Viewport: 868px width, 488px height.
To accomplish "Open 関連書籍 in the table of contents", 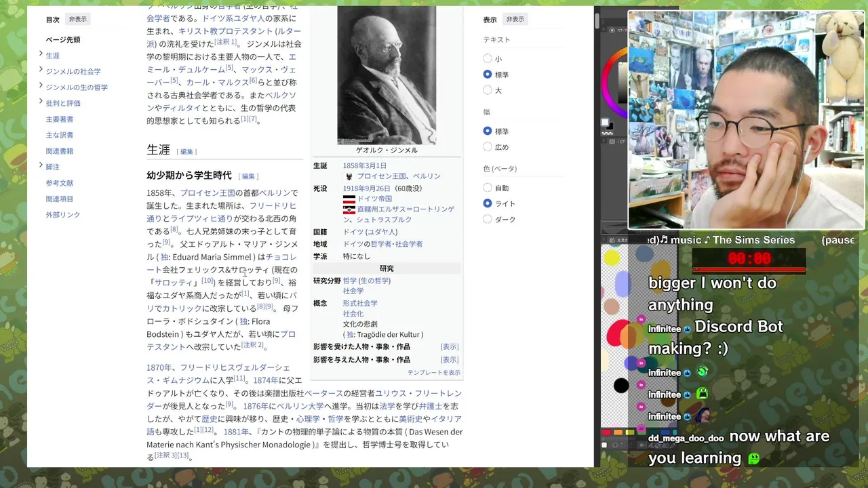I will 60,150.
